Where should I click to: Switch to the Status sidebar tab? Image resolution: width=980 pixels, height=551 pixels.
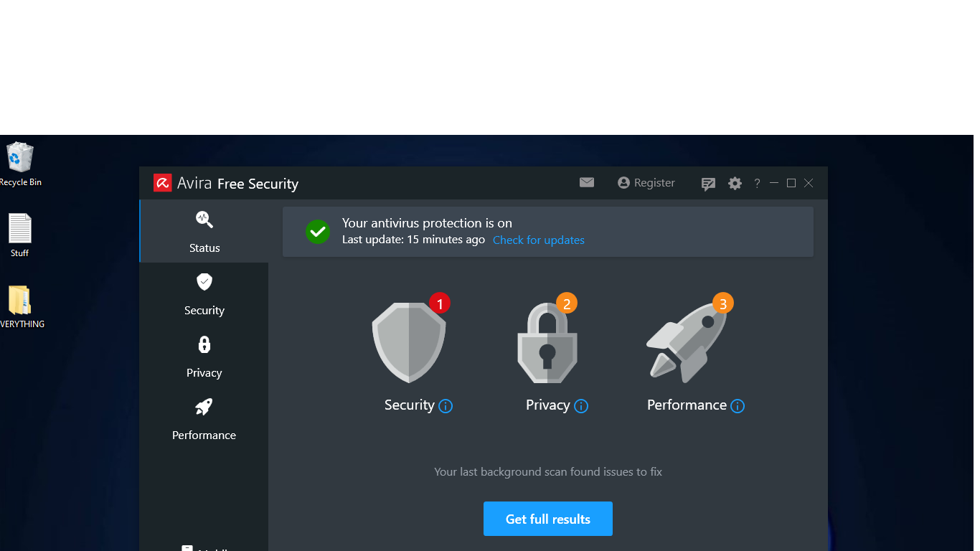204,232
